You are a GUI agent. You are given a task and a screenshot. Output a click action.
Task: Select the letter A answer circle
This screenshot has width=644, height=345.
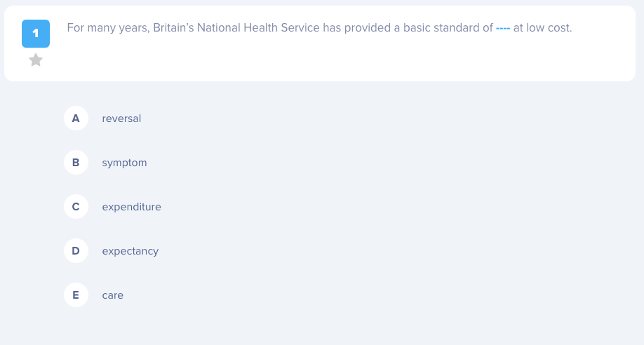point(76,119)
